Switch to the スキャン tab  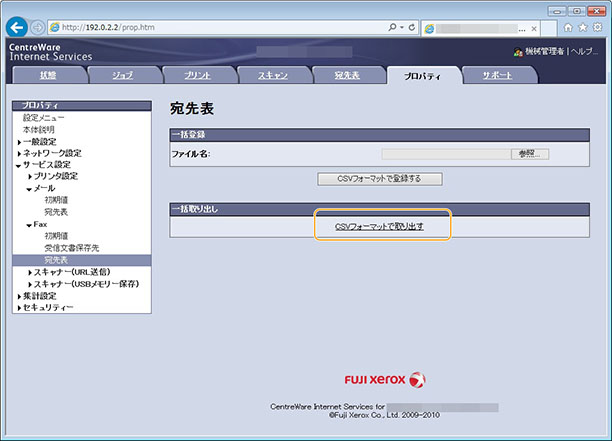coord(272,76)
